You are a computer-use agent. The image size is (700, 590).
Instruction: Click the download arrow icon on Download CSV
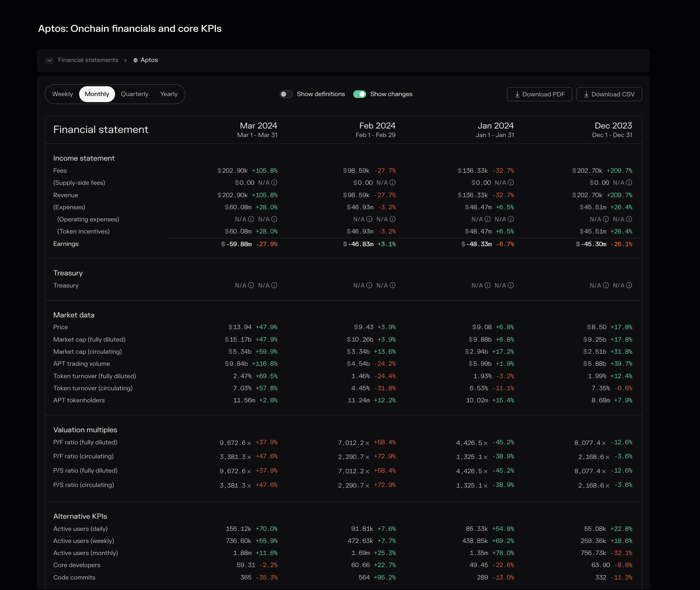[586, 94]
